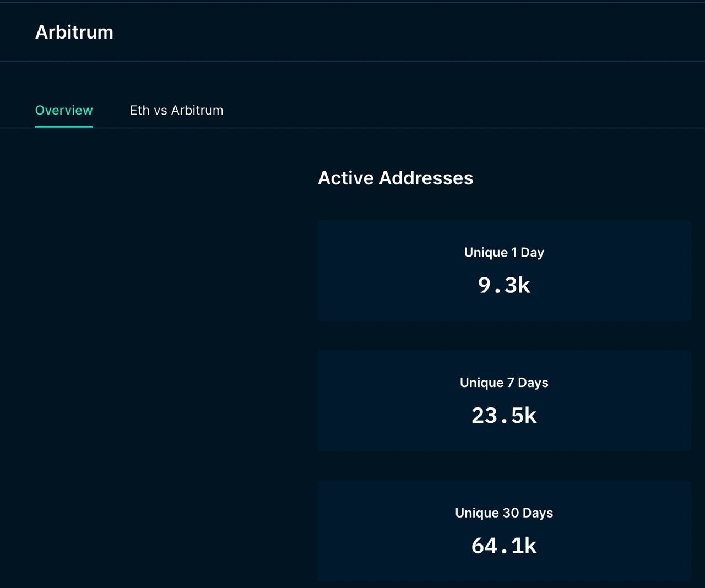
Task: Switch to the Overview tab
Action: 64,110
